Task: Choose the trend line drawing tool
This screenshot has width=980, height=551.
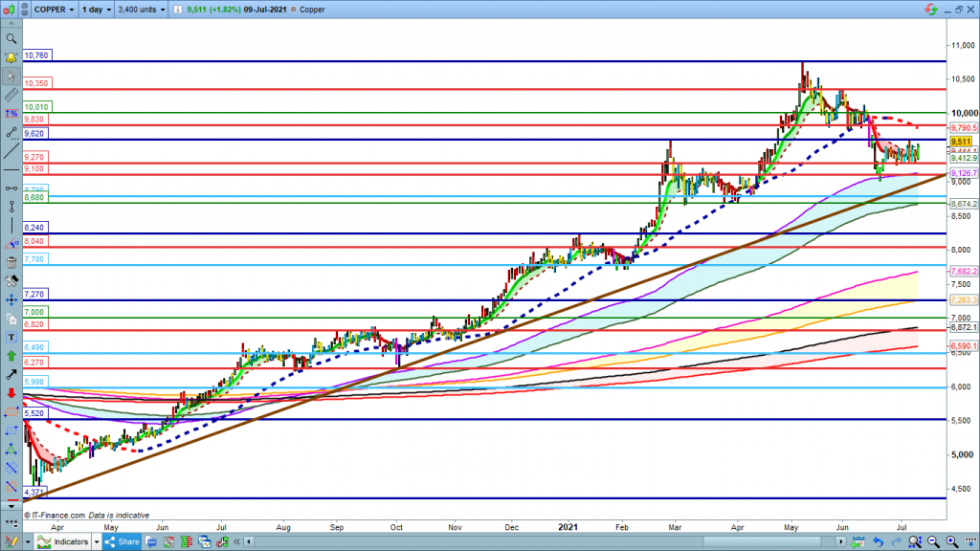Action: pos(11,132)
